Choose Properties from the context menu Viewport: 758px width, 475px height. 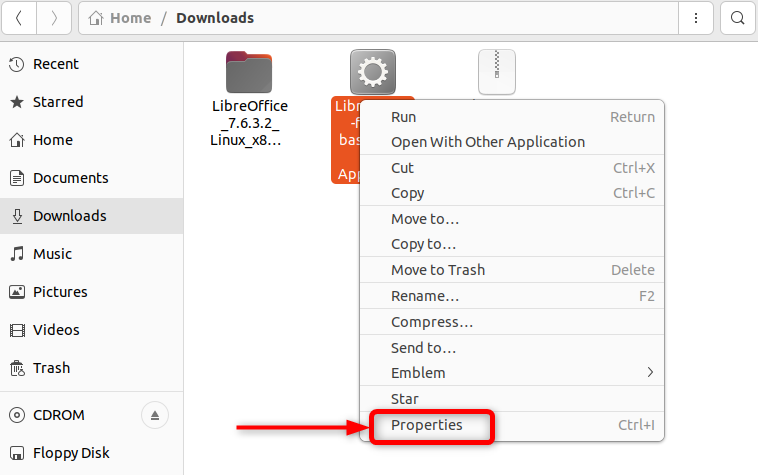click(x=427, y=425)
